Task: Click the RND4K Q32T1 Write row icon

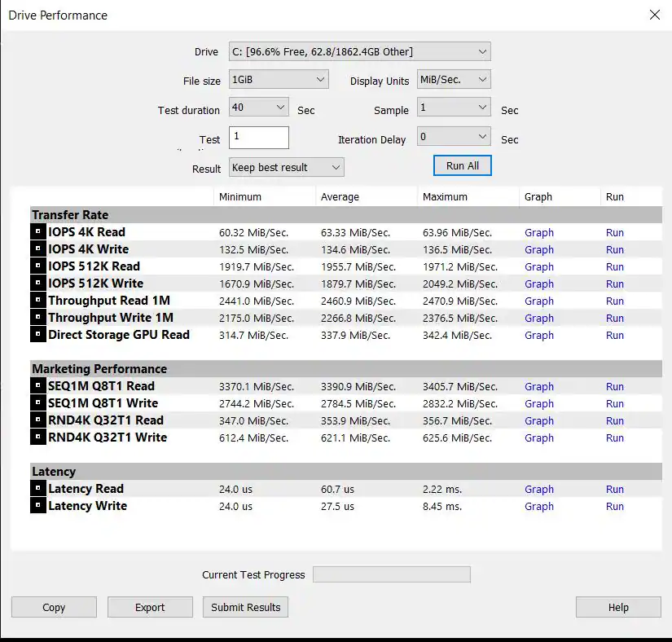Action: [37, 438]
